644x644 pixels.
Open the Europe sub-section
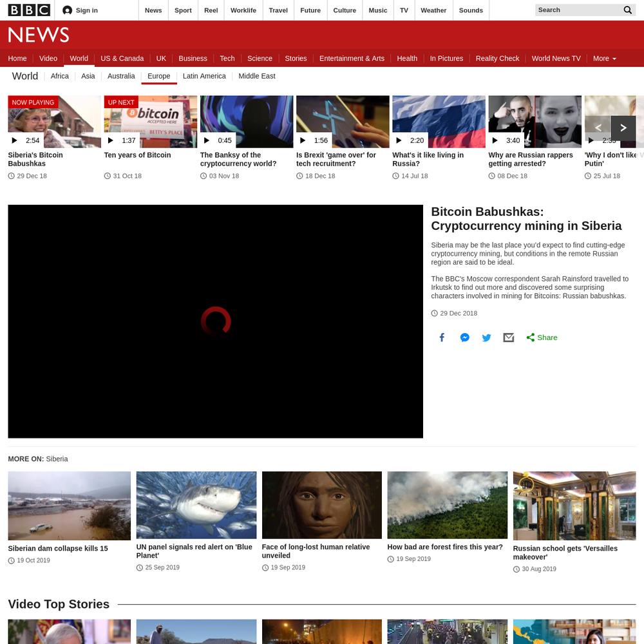(159, 76)
